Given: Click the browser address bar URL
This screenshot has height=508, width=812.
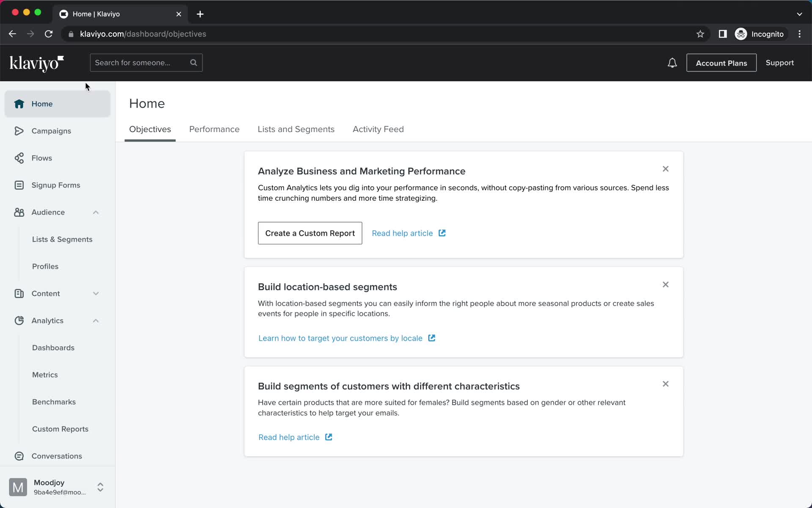Looking at the screenshot, I should [x=143, y=34].
